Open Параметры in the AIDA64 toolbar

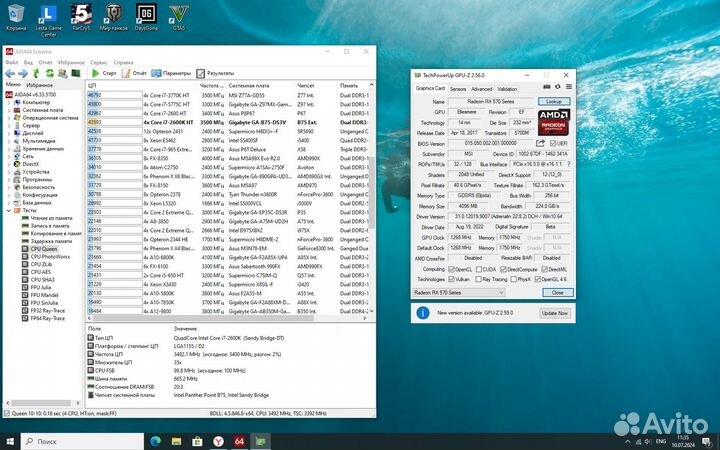click(x=171, y=73)
